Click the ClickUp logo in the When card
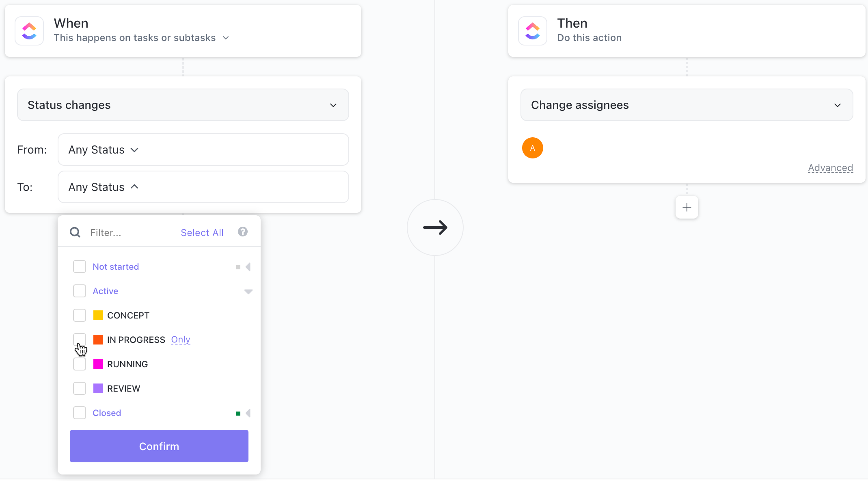This screenshot has height=481, width=868. [29, 31]
